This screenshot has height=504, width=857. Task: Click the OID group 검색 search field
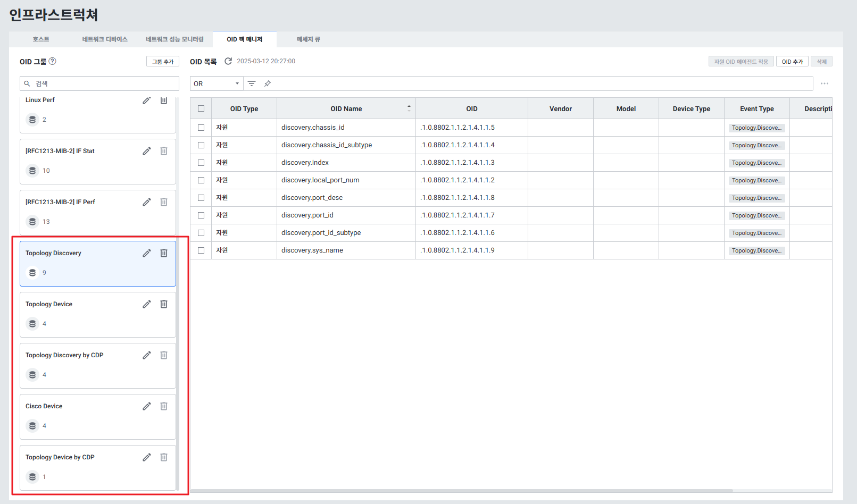click(x=99, y=83)
